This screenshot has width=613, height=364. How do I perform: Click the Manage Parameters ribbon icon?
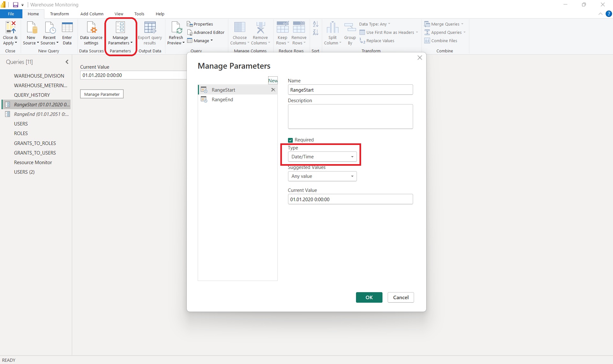(x=120, y=28)
